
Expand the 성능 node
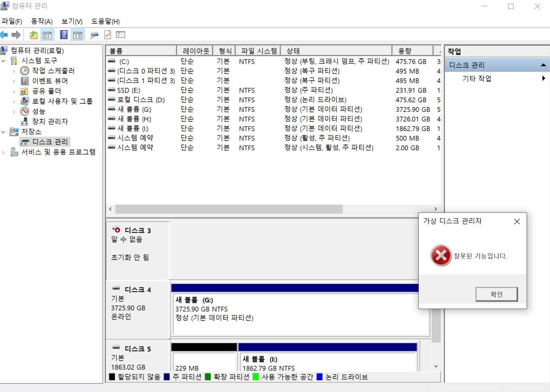(14, 111)
